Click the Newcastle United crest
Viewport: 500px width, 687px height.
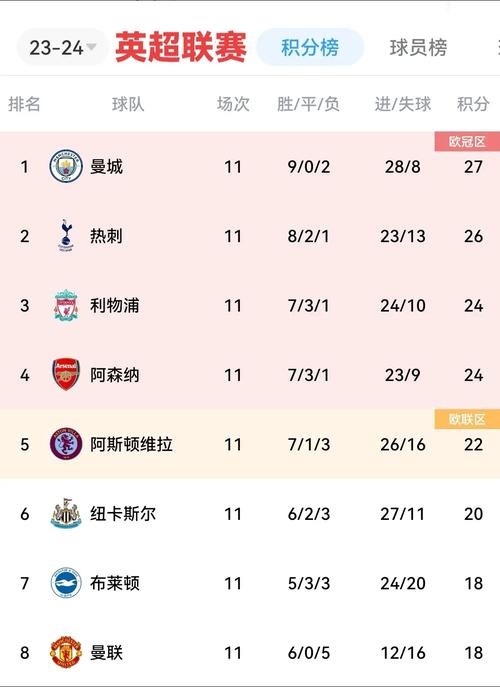coord(66,513)
